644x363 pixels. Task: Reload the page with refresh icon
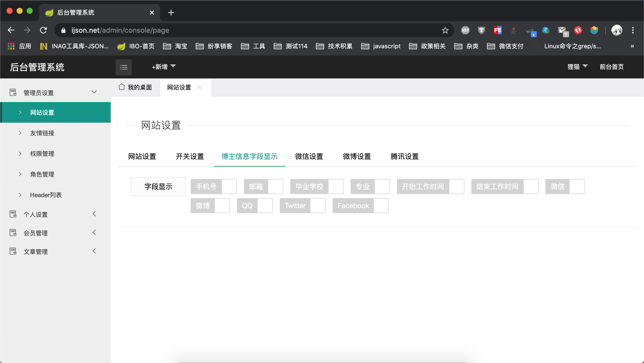43,30
